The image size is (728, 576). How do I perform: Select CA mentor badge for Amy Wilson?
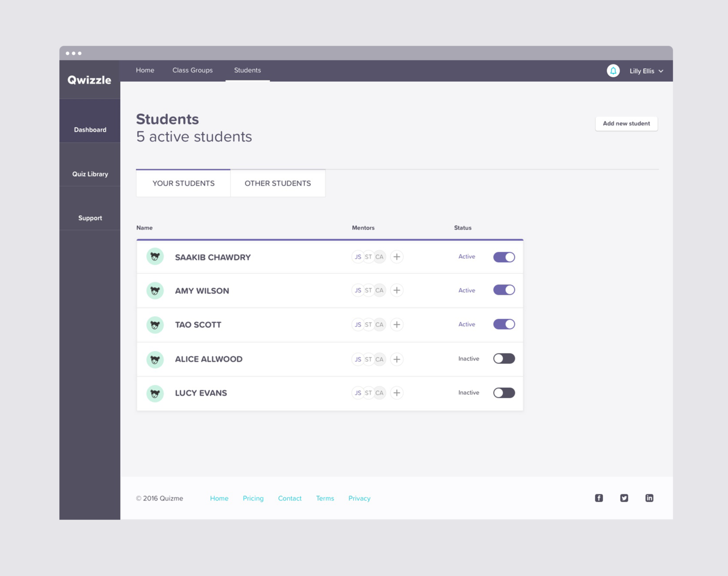380,290
